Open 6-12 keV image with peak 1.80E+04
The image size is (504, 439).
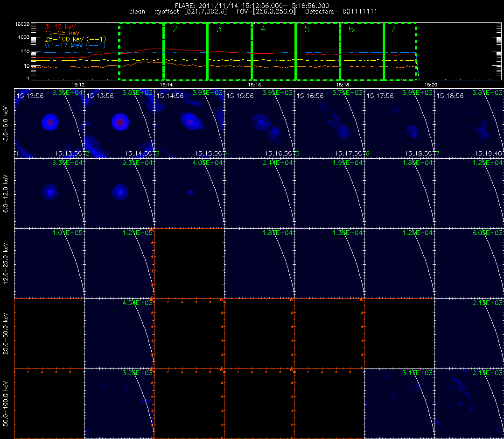(399, 194)
